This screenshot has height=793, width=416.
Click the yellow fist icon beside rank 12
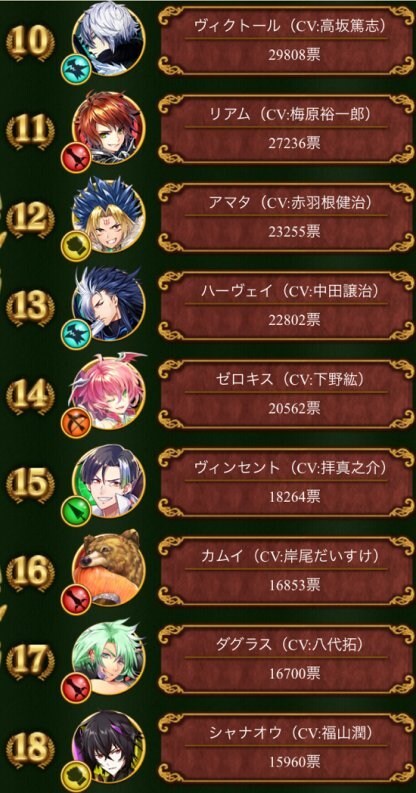(76, 246)
